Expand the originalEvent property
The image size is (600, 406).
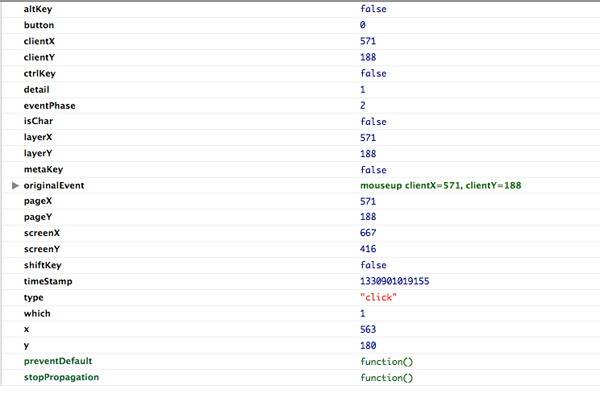(15, 186)
